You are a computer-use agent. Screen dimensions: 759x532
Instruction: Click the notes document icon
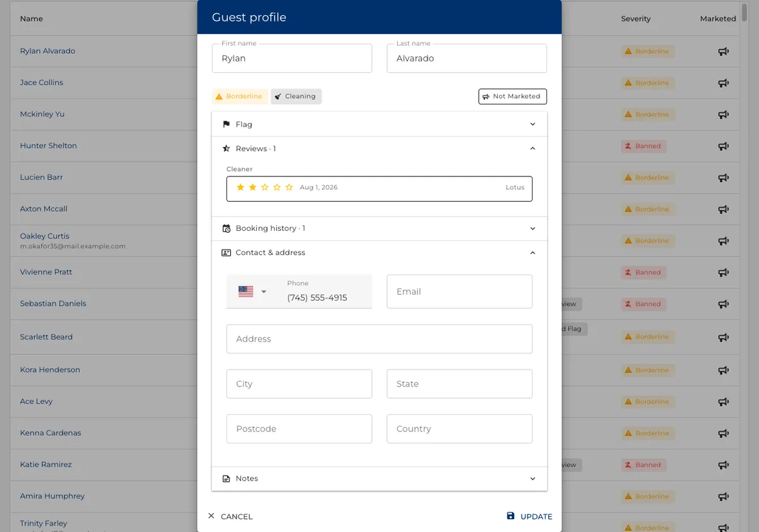(226, 479)
